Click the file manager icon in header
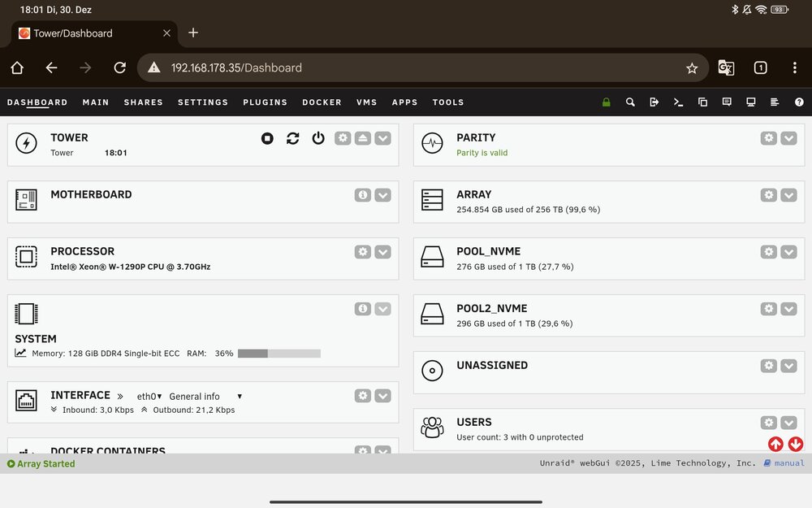 [x=702, y=102]
